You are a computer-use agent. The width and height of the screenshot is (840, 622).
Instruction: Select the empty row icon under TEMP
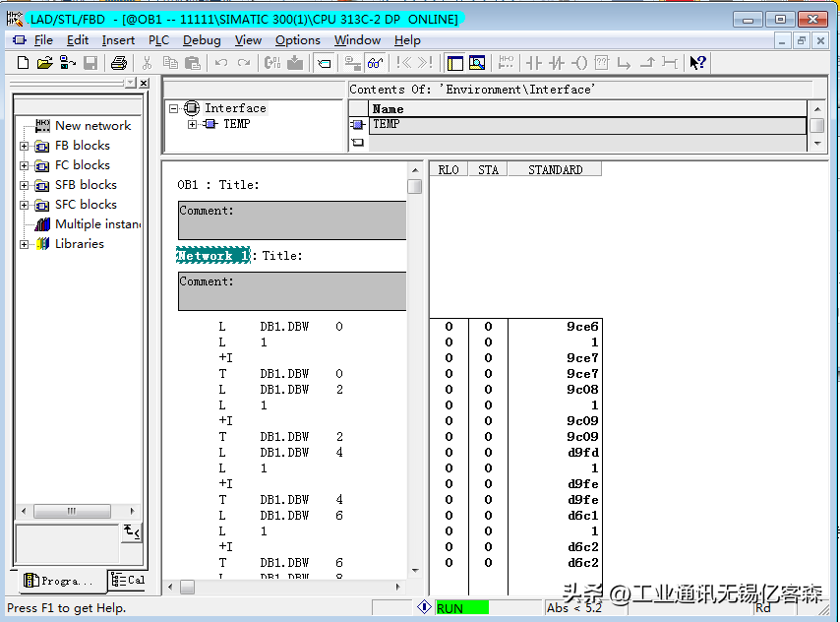358,142
